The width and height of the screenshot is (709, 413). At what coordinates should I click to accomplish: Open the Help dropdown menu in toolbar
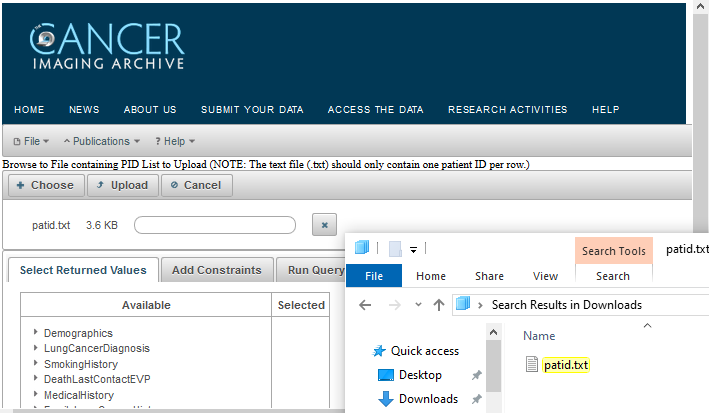(175, 141)
